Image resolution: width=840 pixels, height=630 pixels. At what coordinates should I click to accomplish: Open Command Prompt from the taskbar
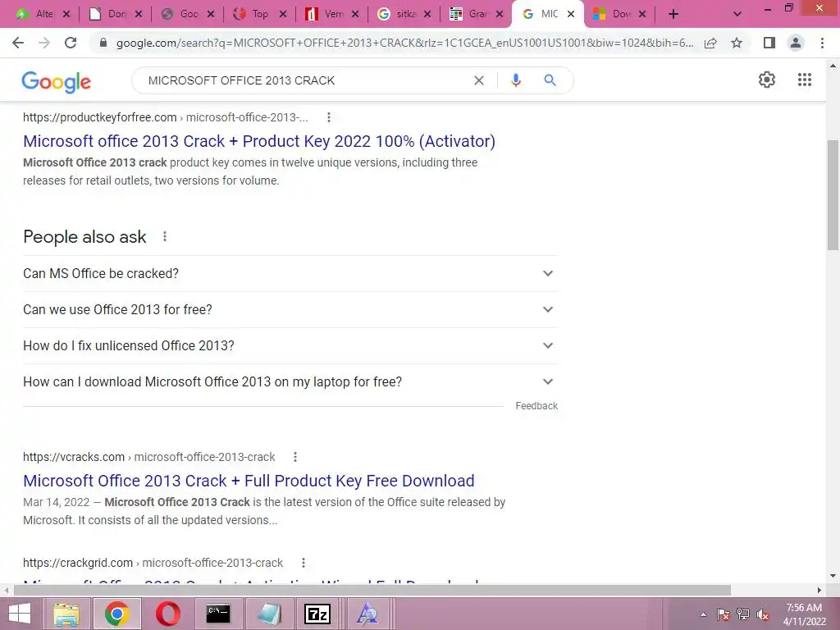(x=218, y=614)
